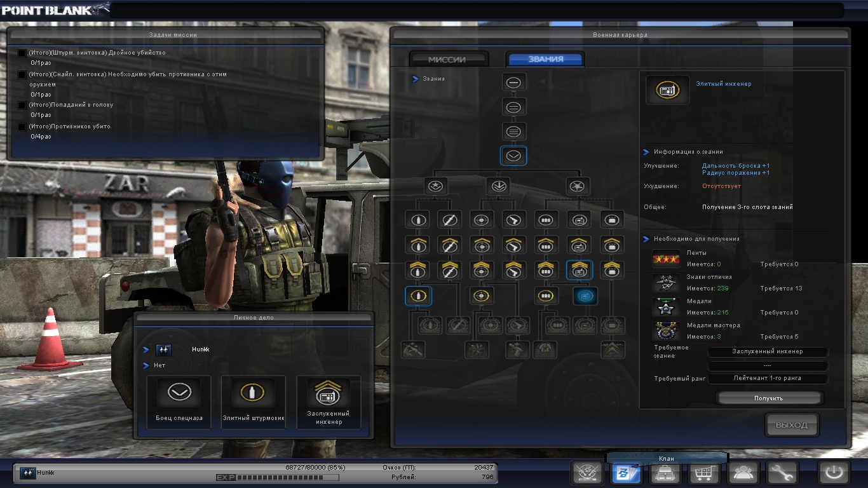Click the Медали star medal icon
The image size is (868, 488).
pos(666,307)
